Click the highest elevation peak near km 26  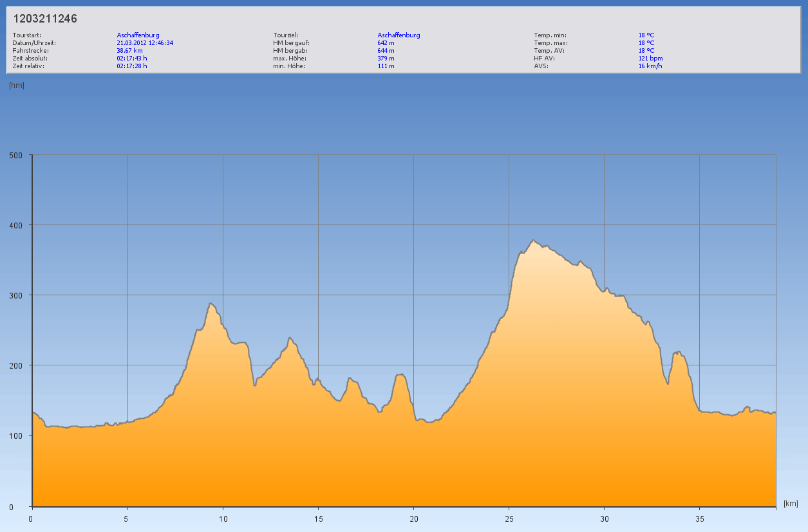(x=533, y=241)
